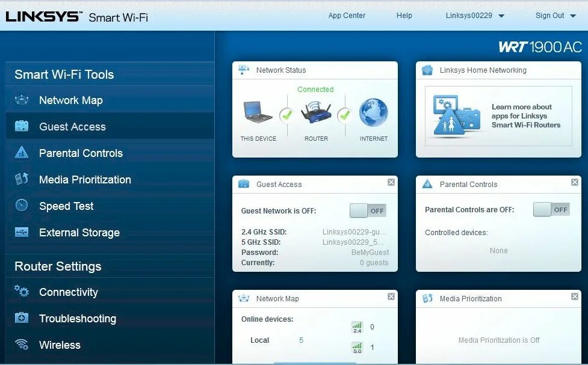This screenshot has height=365, width=588.
Task: Click the 5 GHz SSID value Linksys00229_5...
Action: point(353,242)
